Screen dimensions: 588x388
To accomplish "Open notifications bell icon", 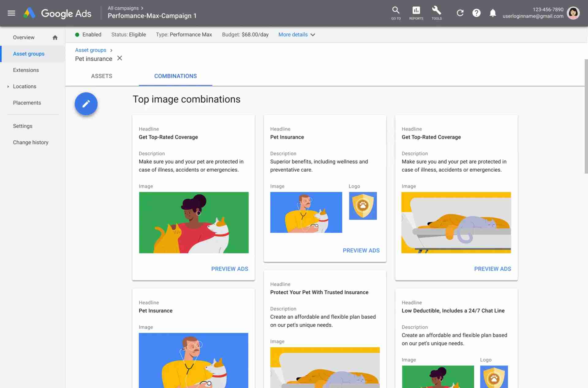I will tap(492, 13).
